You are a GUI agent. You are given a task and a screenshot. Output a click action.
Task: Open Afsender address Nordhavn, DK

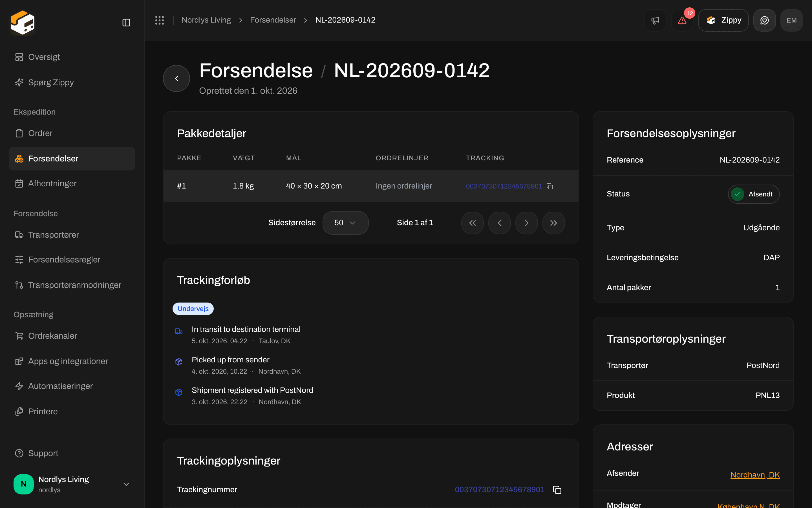click(755, 475)
